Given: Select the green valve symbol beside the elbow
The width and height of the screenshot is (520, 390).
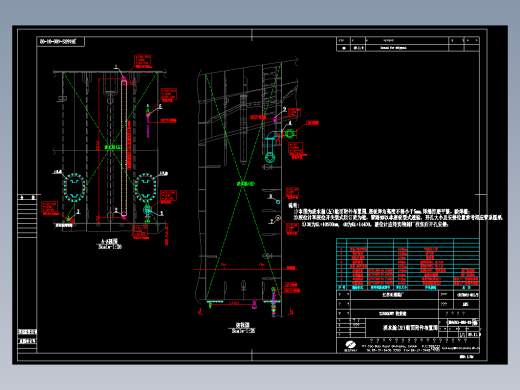Looking at the screenshot, I should coord(289,134).
